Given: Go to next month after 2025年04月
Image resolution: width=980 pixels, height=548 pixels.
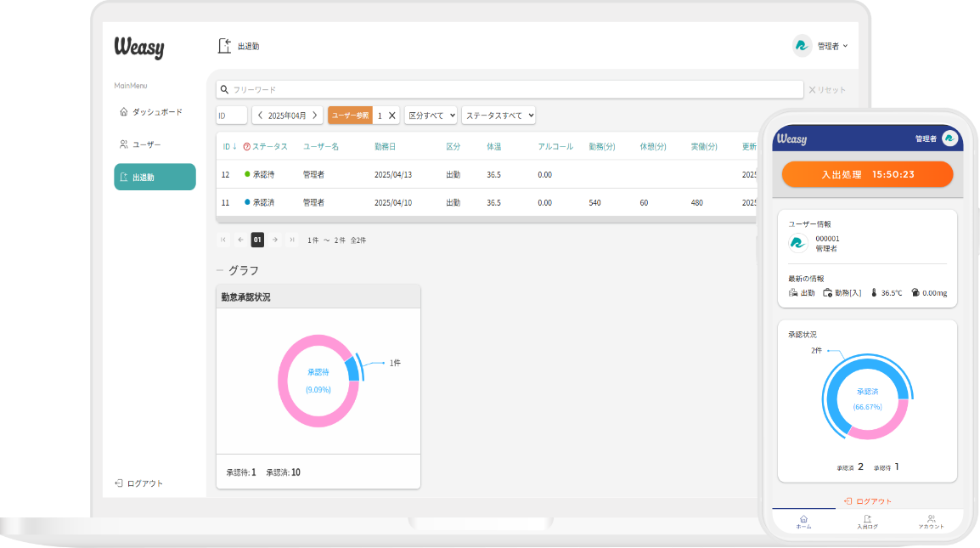Looking at the screenshot, I should click(x=315, y=115).
